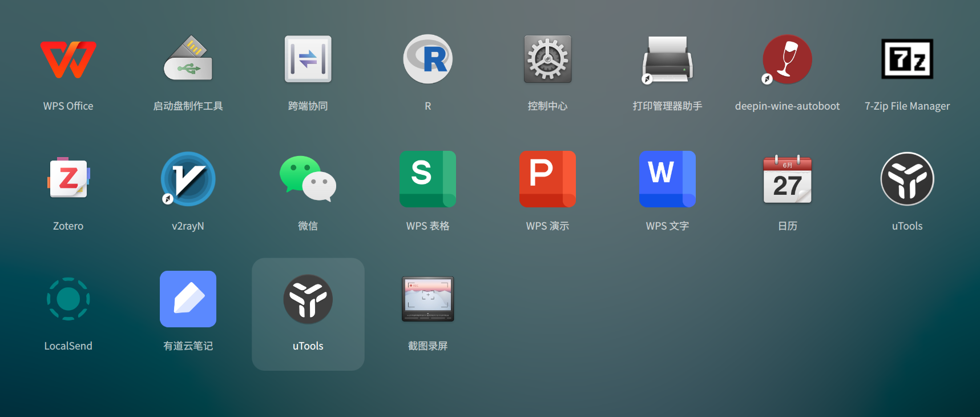Click the "LocalSend" label text
The height and width of the screenshot is (417, 980).
[68, 346]
